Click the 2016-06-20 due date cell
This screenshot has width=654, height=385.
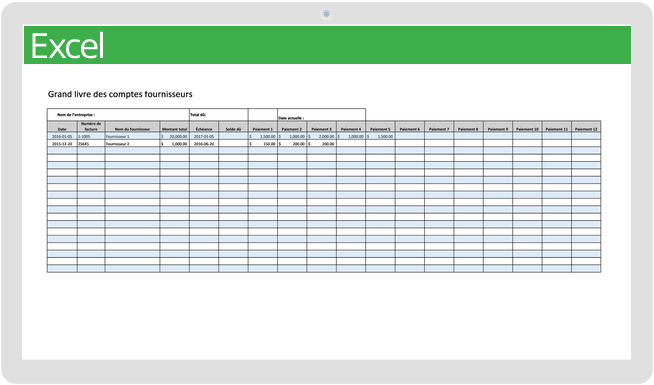(x=204, y=143)
